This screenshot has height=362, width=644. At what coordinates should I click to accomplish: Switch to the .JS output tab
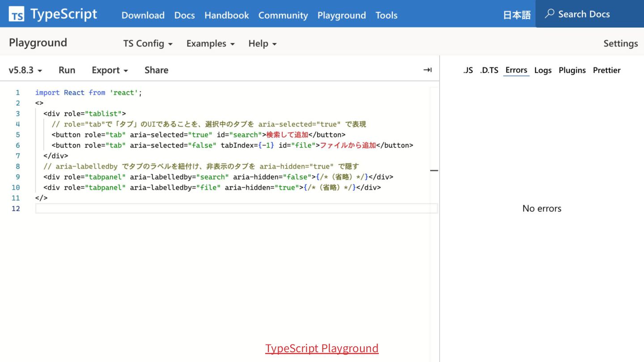(468, 70)
